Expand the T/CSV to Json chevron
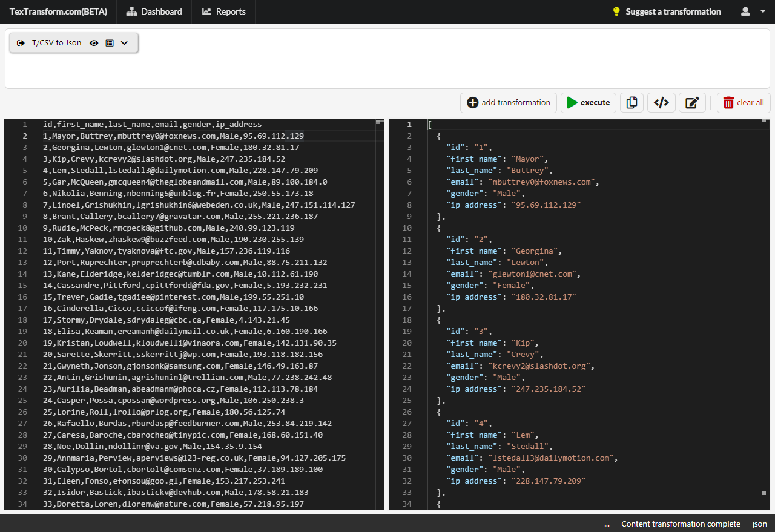Image resolution: width=775 pixels, height=532 pixels. click(125, 43)
